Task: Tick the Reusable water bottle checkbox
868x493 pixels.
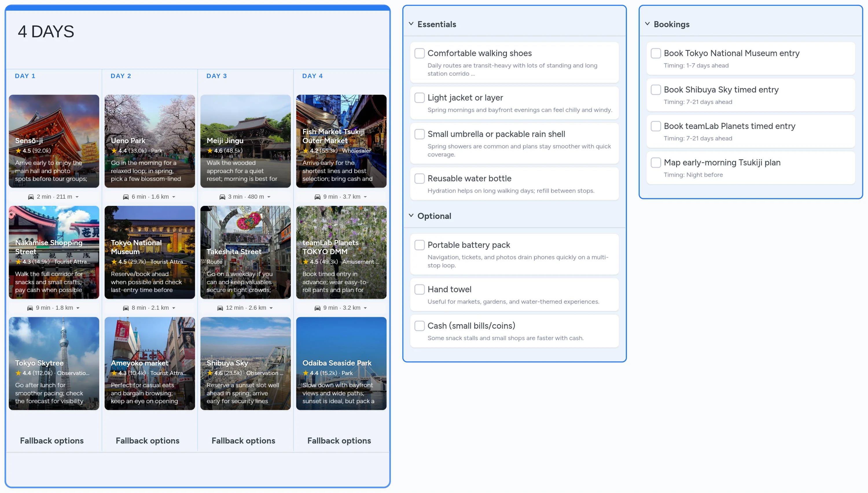Action: coord(420,178)
